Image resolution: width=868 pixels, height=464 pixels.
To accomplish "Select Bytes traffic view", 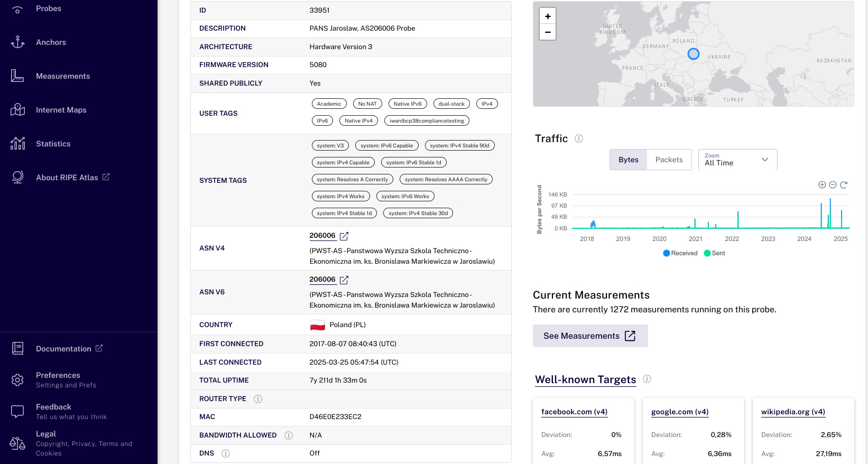I will point(629,160).
